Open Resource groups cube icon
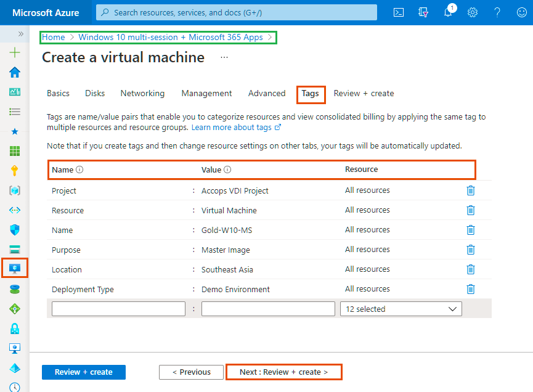 click(15, 190)
